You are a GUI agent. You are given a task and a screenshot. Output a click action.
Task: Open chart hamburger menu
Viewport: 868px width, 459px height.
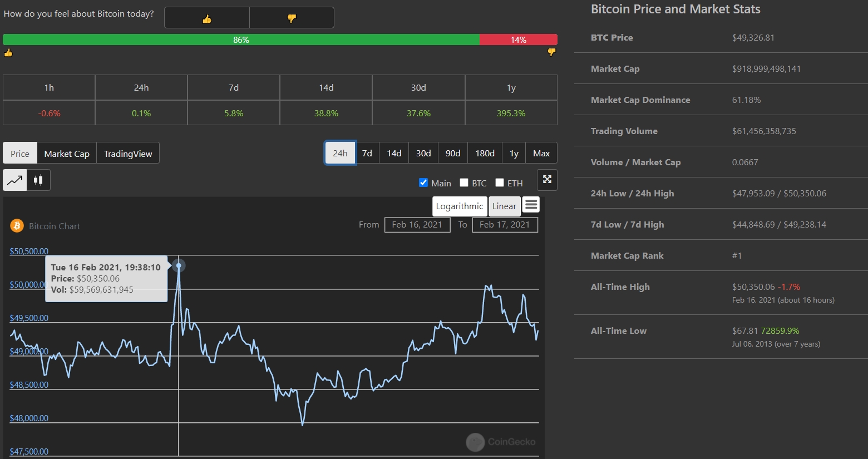click(531, 205)
